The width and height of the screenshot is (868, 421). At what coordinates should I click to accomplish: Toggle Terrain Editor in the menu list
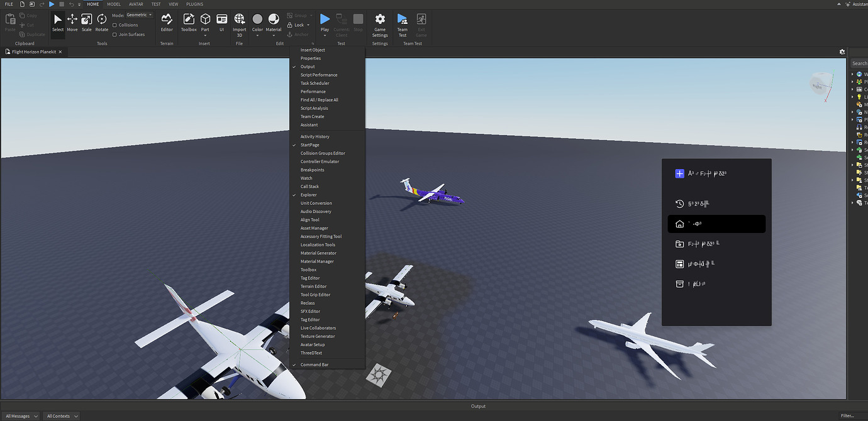[327, 287]
